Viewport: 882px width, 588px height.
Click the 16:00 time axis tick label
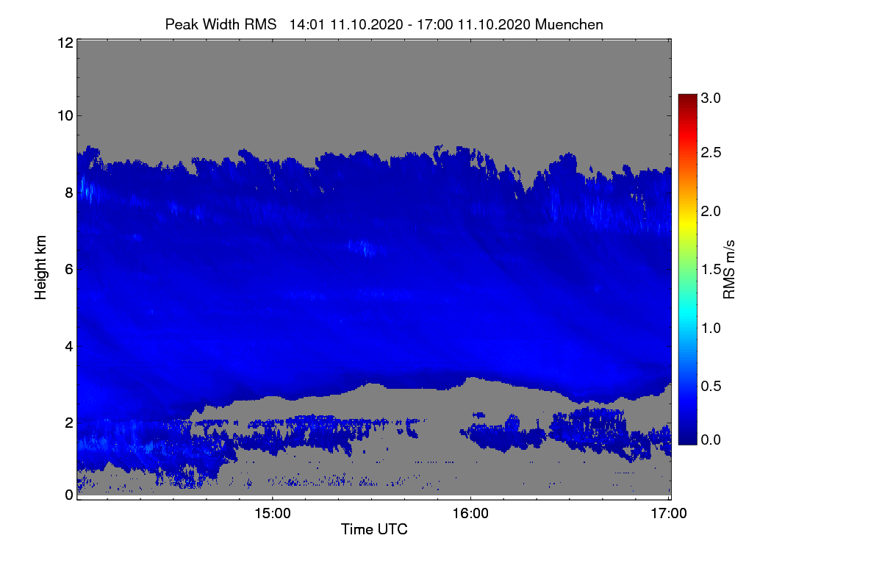click(x=470, y=514)
